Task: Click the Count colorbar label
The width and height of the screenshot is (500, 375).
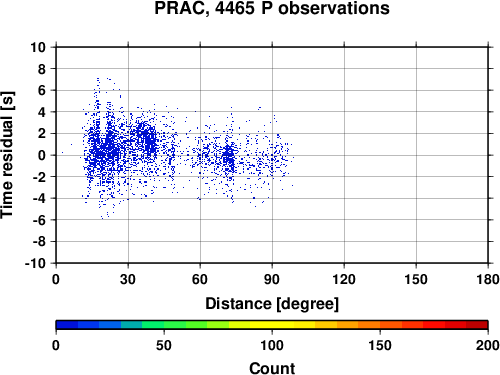Action: click(x=272, y=368)
